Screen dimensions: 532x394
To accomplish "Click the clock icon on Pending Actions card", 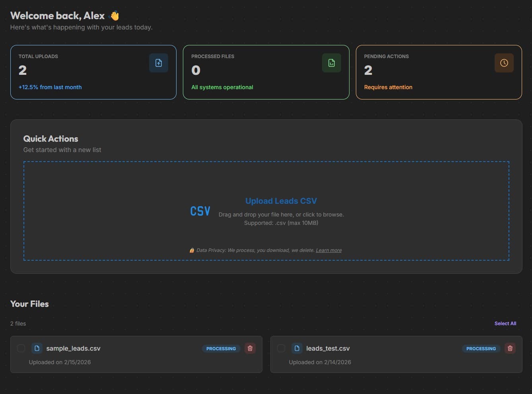I will point(504,62).
